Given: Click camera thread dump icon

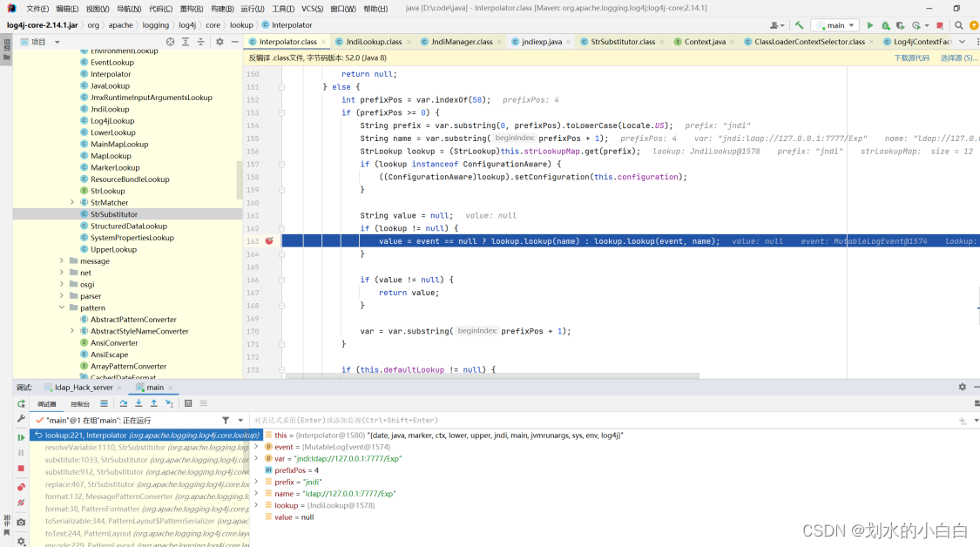Looking at the screenshot, I should pos(21,522).
